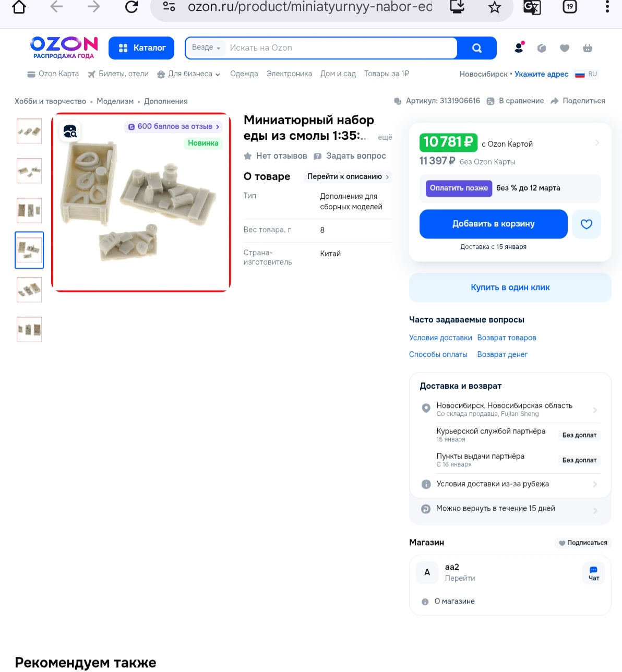The width and height of the screenshot is (622, 672).
Task: Click the Искать на Ozon search field
Action: tap(342, 48)
